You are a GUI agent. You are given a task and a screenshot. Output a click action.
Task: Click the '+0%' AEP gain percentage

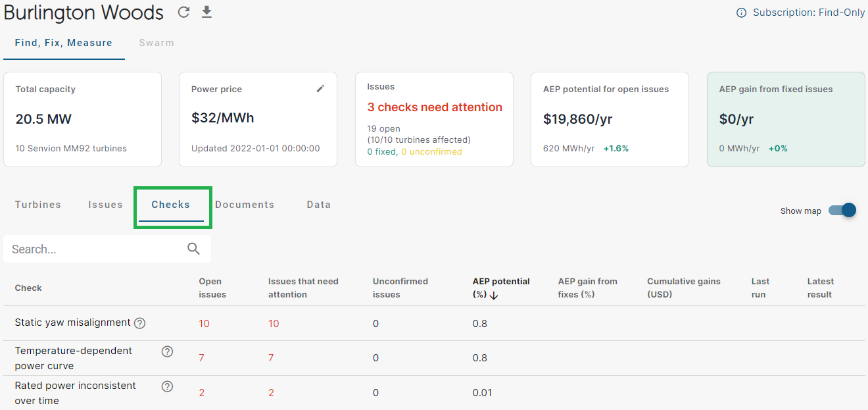(x=778, y=148)
